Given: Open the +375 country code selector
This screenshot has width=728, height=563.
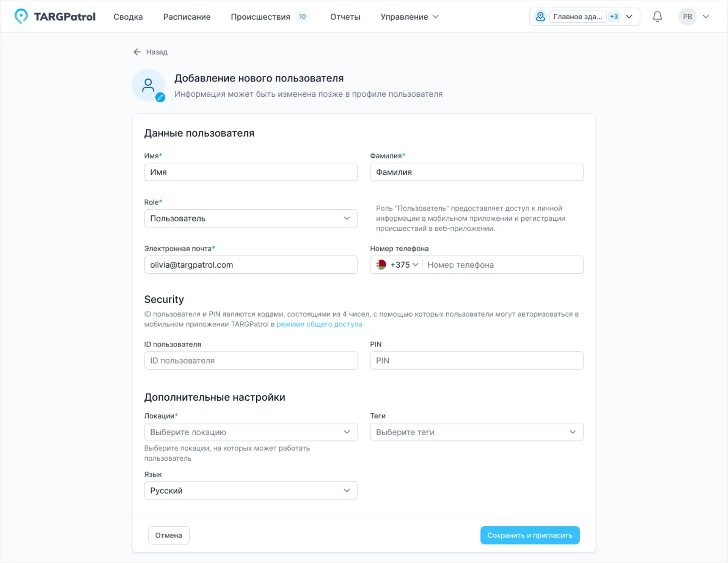Looking at the screenshot, I should pos(403,265).
